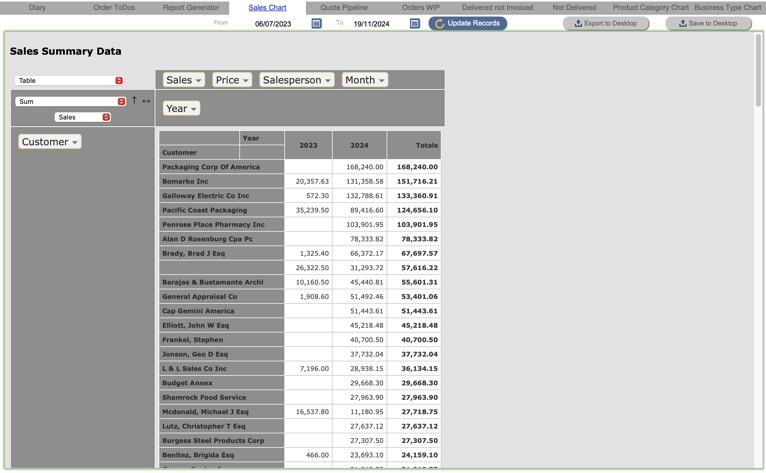Expand the Customer row filter

point(49,142)
